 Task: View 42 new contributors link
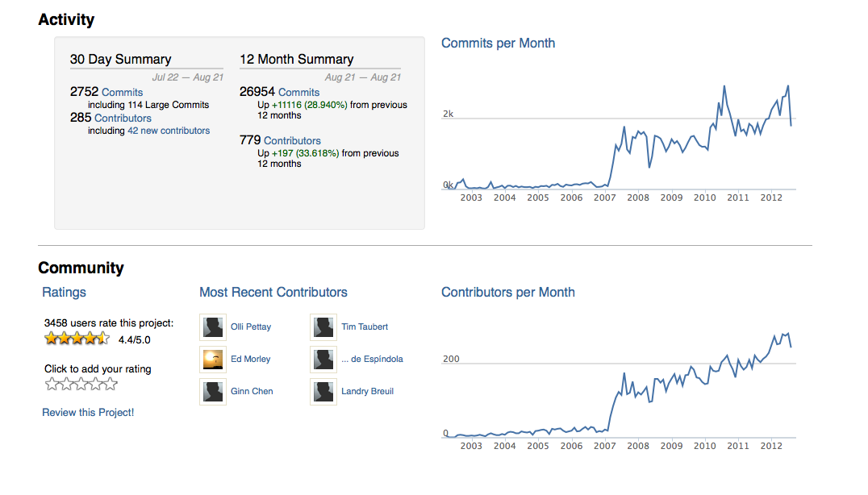pos(169,131)
